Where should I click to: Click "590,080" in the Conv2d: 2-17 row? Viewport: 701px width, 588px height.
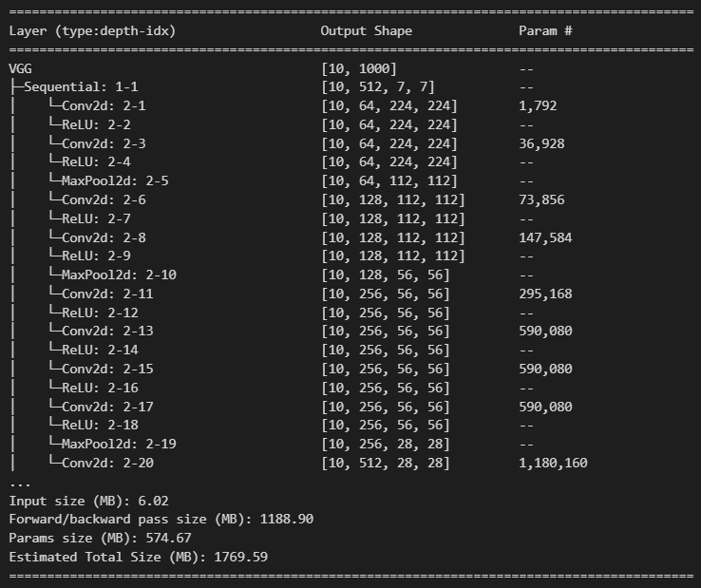tap(545, 407)
